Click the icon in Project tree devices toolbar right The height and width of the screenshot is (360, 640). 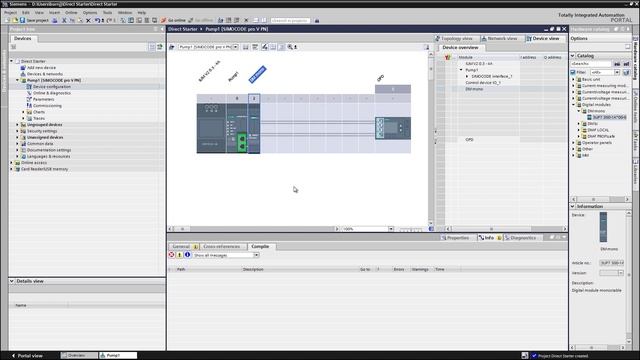click(160, 47)
